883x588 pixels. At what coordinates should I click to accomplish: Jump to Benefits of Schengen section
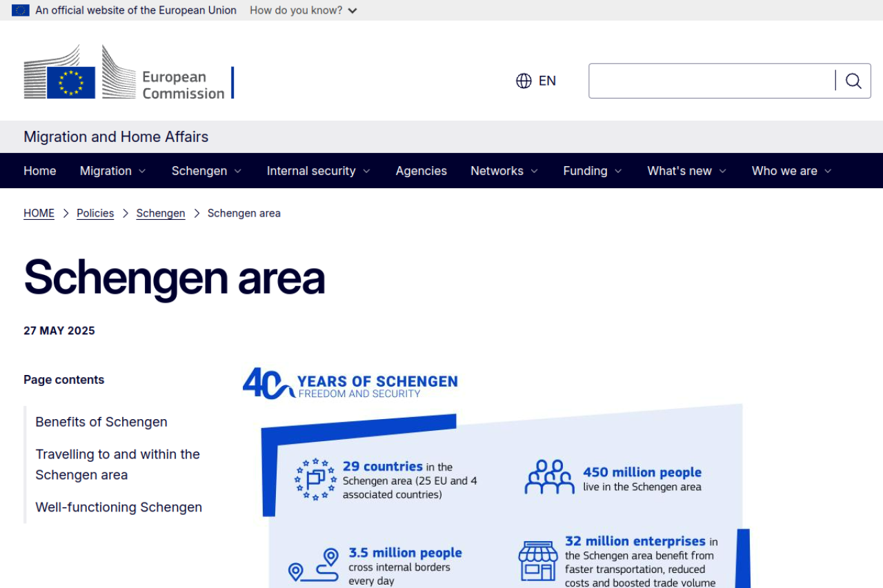click(101, 422)
